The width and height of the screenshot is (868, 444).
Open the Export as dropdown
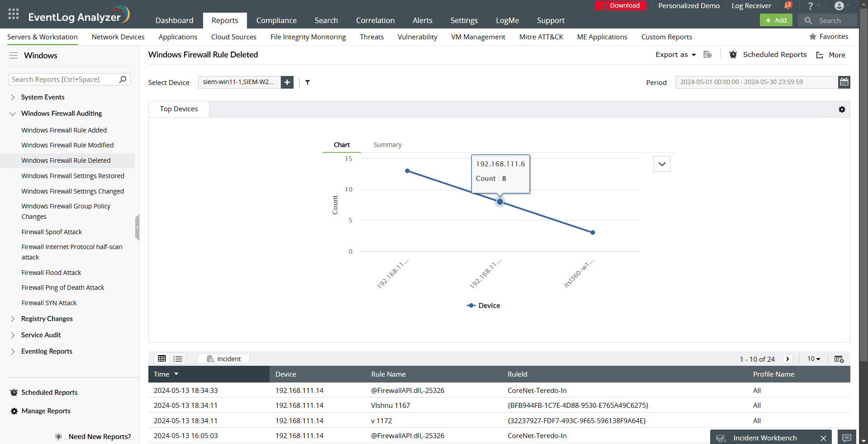pos(675,54)
